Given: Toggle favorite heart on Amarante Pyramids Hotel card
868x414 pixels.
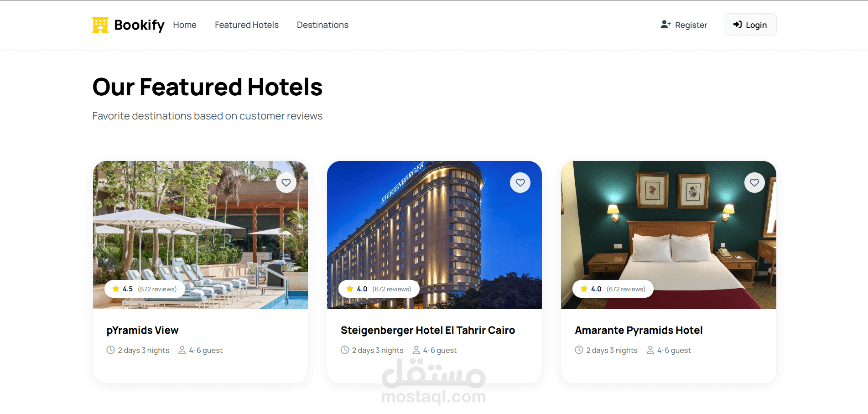Looking at the screenshot, I should tap(754, 183).
